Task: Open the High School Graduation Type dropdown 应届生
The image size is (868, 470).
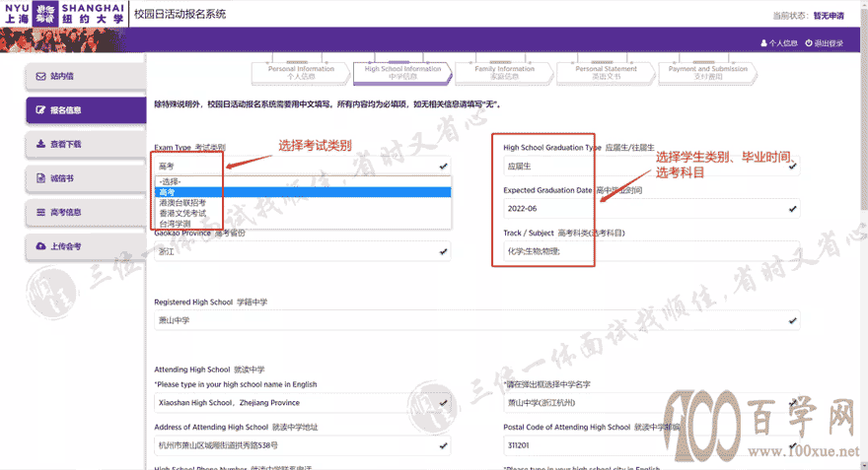Action: coord(652,166)
